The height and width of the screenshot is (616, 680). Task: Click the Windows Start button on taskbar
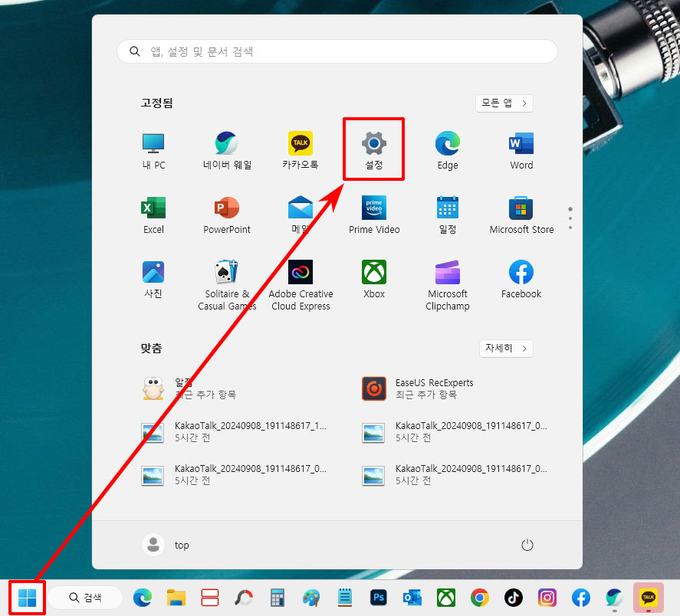28,598
